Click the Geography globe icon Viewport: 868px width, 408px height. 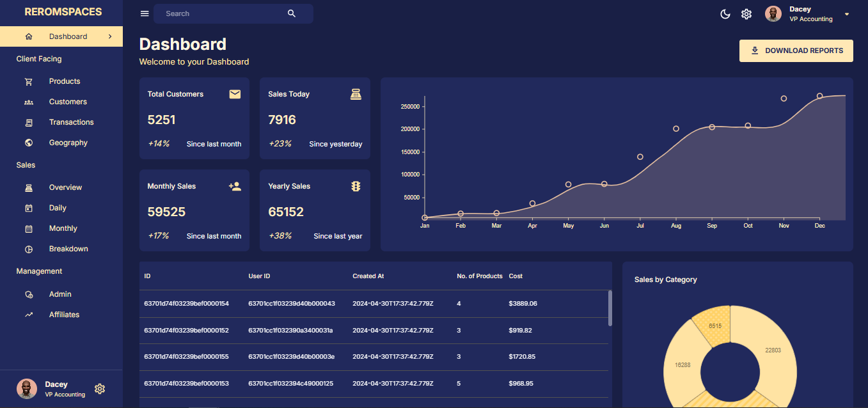29,143
